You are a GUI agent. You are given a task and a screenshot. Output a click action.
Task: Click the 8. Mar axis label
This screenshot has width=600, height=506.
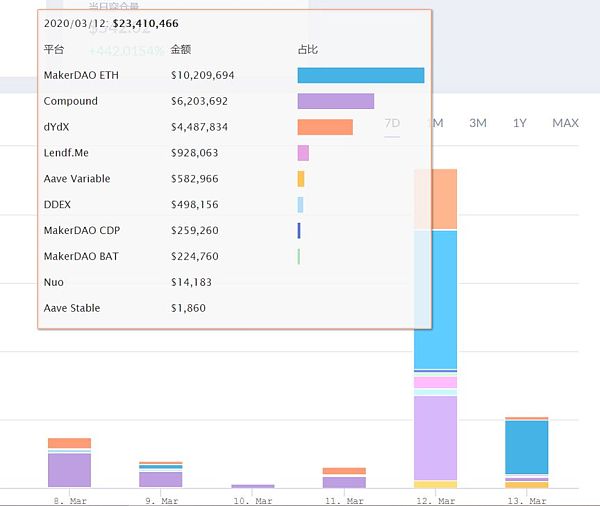[x=70, y=501]
